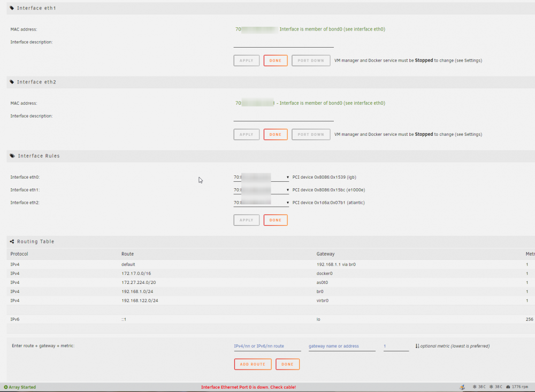Focus the eth1 Interface description field
The height and width of the screenshot is (392, 535).
pyautogui.click(x=284, y=43)
